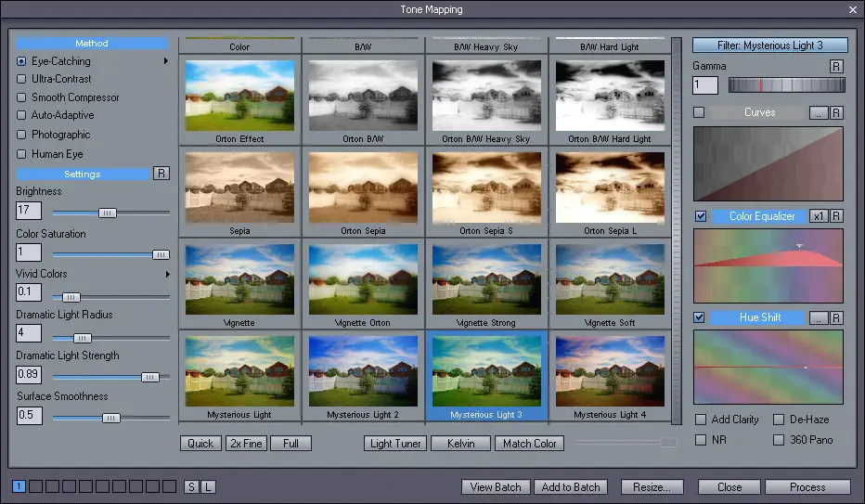Reset Curves with its R button
The width and height of the screenshot is (865, 504).
click(x=836, y=112)
